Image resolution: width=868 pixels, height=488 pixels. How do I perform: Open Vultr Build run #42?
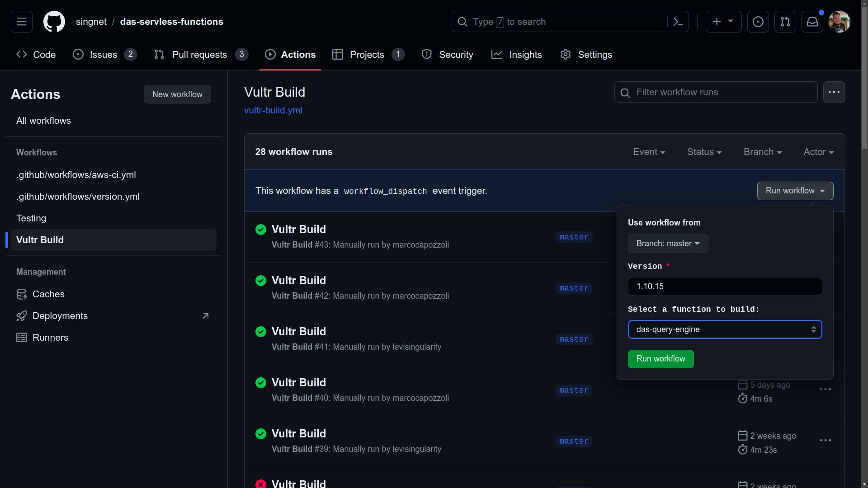(298, 281)
